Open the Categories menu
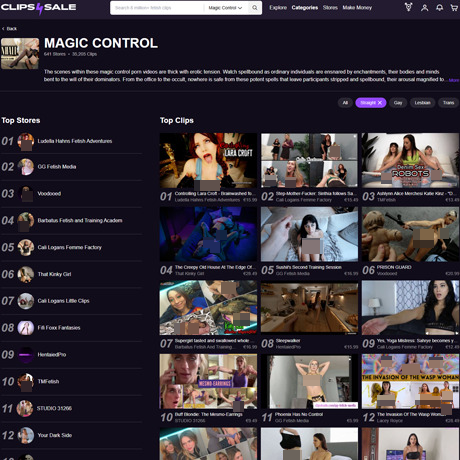460x460 pixels. [305, 7]
